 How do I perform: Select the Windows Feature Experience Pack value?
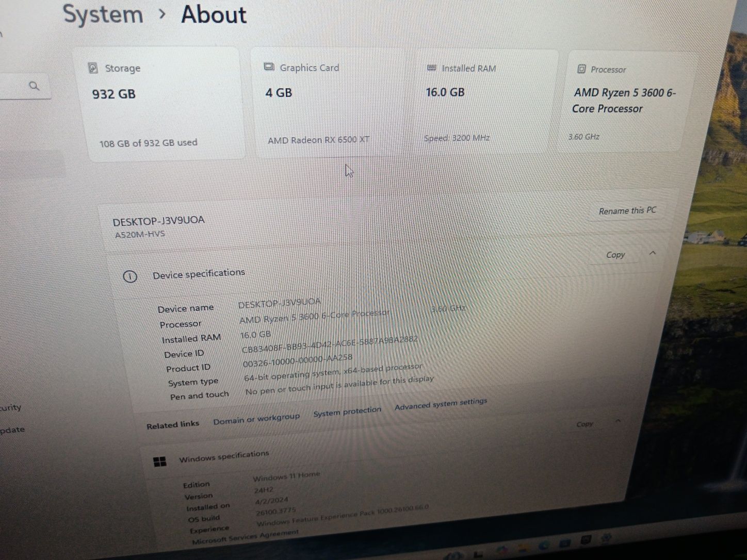(343, 515)
